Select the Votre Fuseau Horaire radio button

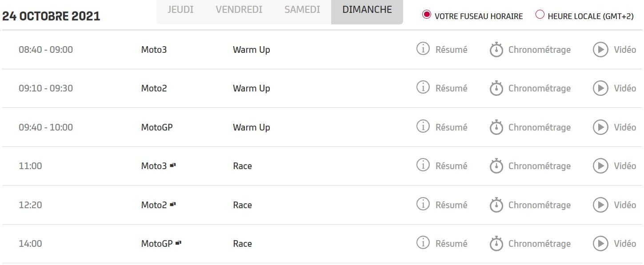point(427,15)
